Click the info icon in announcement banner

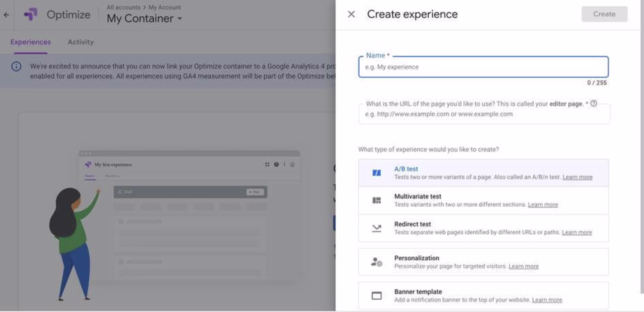pyautogui.click(x=16, y=66)
